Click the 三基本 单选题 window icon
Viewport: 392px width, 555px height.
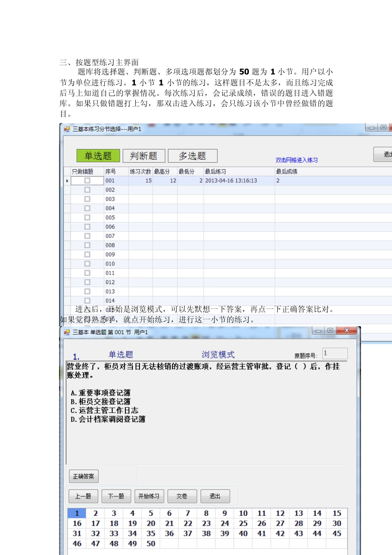tap(67, 332)
